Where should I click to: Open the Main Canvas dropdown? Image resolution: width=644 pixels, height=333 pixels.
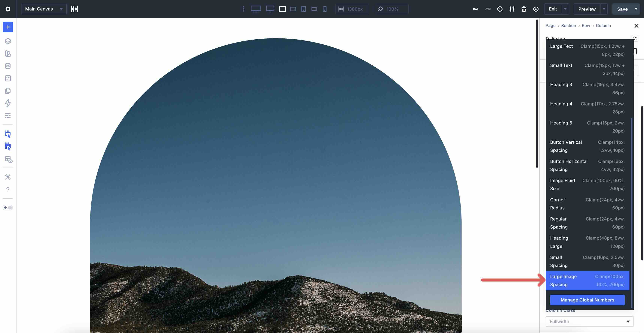44,9
